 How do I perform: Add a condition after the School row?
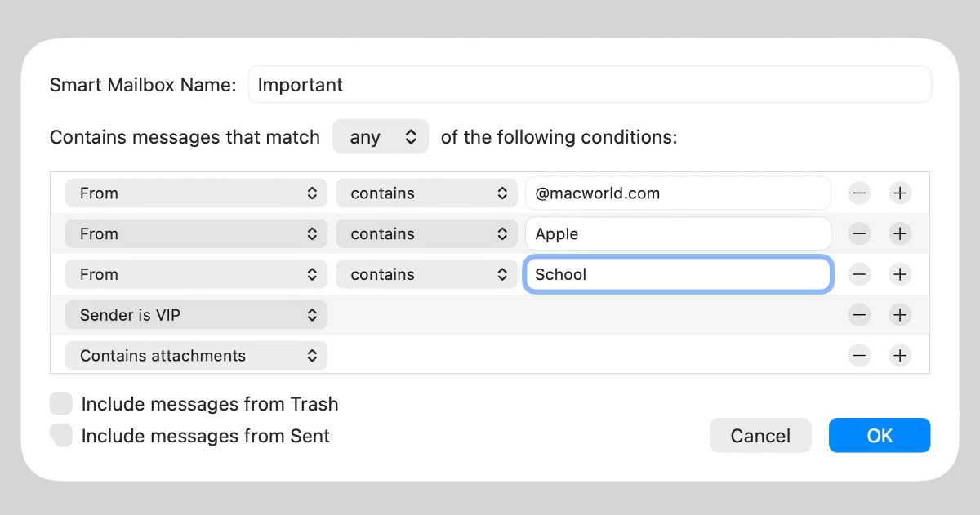pos(900,274)
